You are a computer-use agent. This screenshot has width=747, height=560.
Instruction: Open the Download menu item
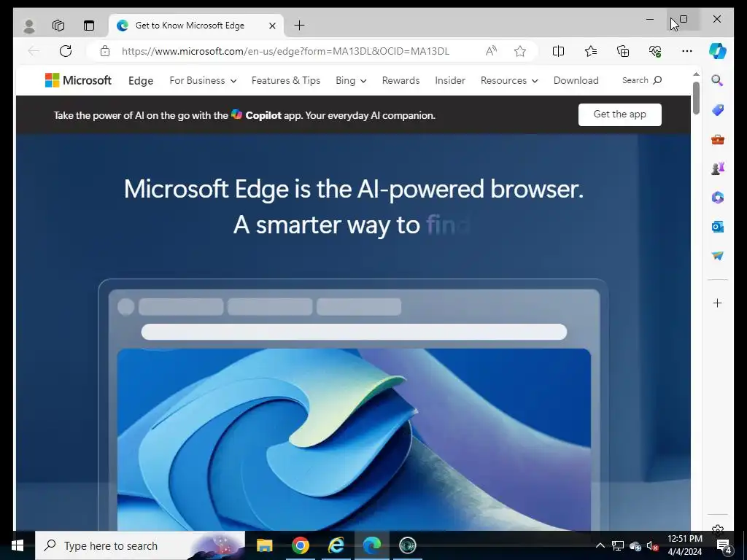(x=576, y=80)
